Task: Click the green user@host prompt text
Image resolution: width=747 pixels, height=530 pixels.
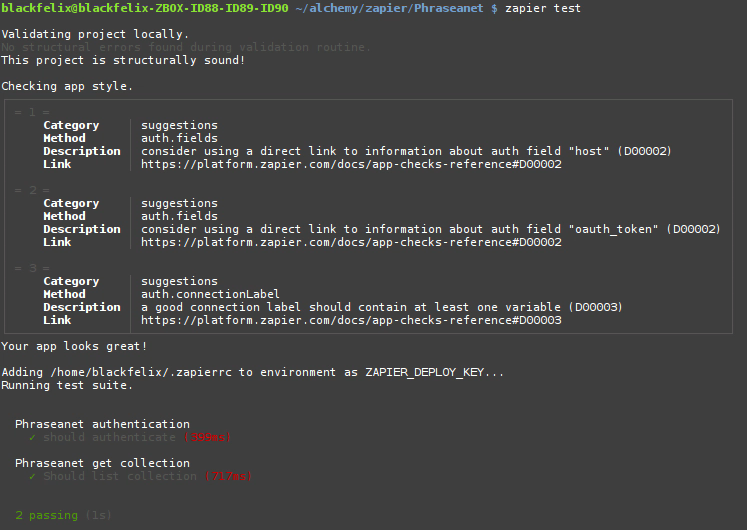Action: (x=144, y=8)
